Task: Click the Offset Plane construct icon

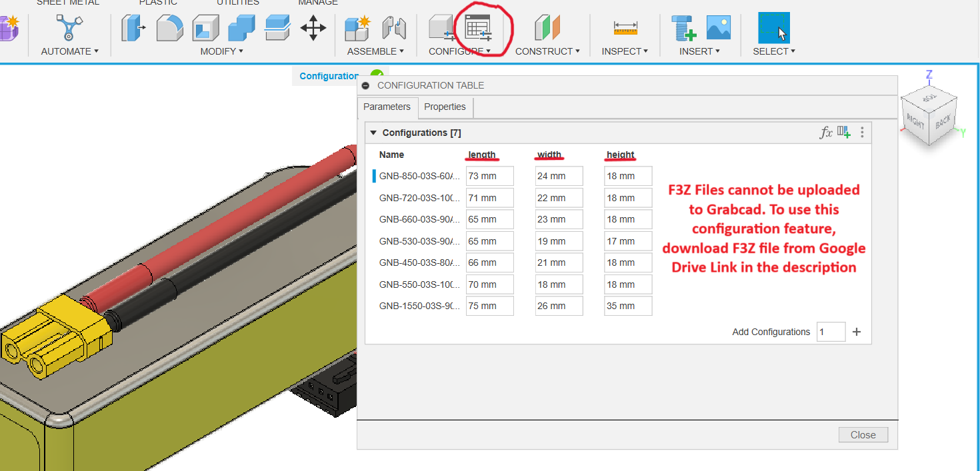Action: point(547,28)
